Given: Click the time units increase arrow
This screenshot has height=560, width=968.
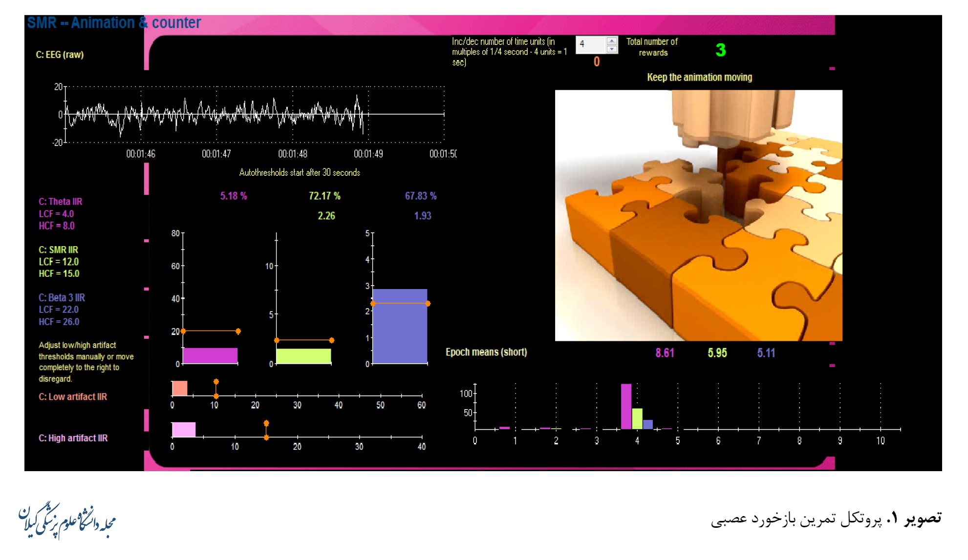Looking at the screenshot, I should tap(611, 41).
